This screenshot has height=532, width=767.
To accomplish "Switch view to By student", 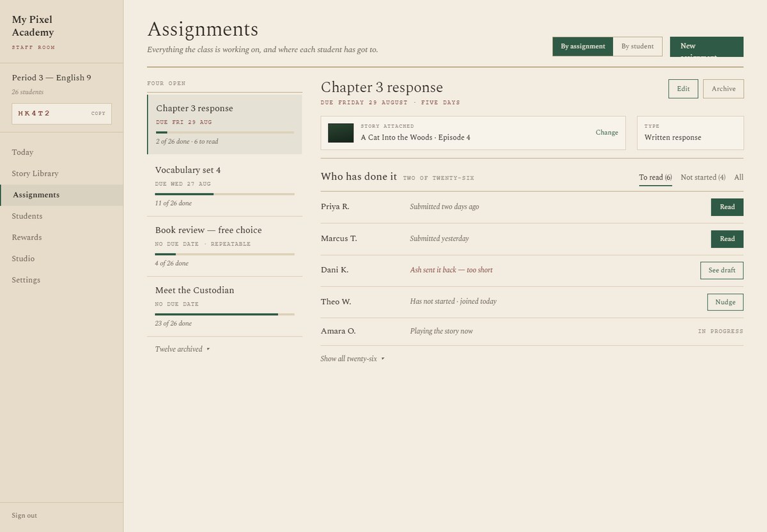I will point(637,47).
